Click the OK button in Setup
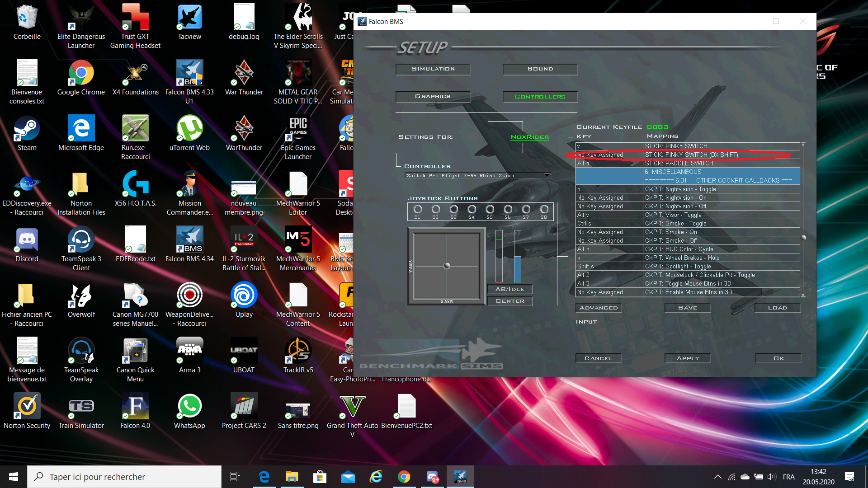This screenshot has width=868, height=488. tap(778, 358)
